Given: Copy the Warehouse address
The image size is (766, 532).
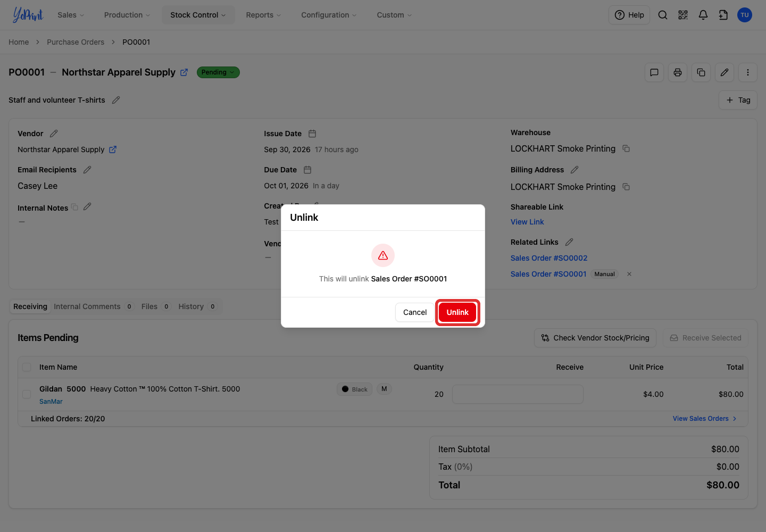Looking at the screenshot, I should [x=626, y=148].
